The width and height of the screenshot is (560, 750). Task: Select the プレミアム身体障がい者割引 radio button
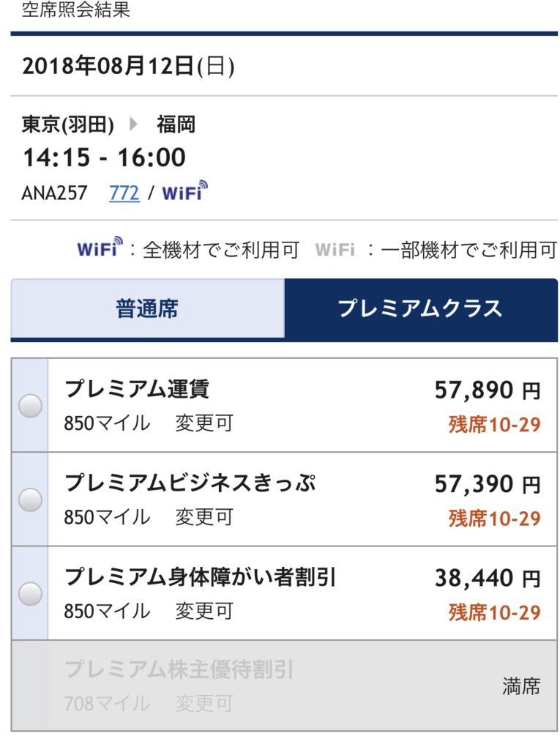point(30,593)
